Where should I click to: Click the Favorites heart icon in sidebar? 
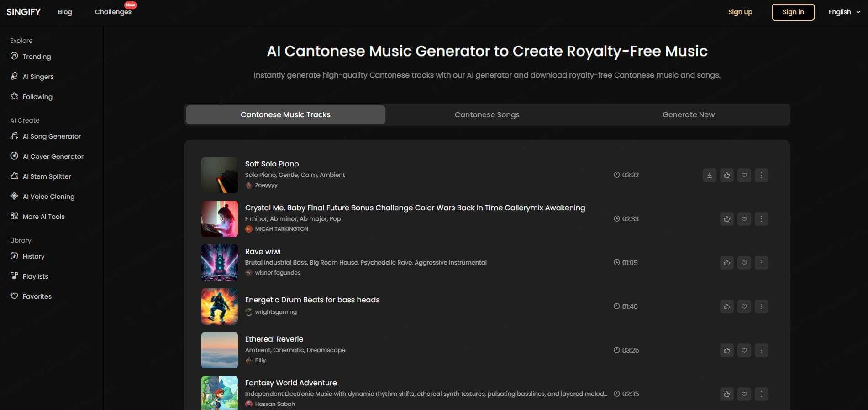coord(14,296)
